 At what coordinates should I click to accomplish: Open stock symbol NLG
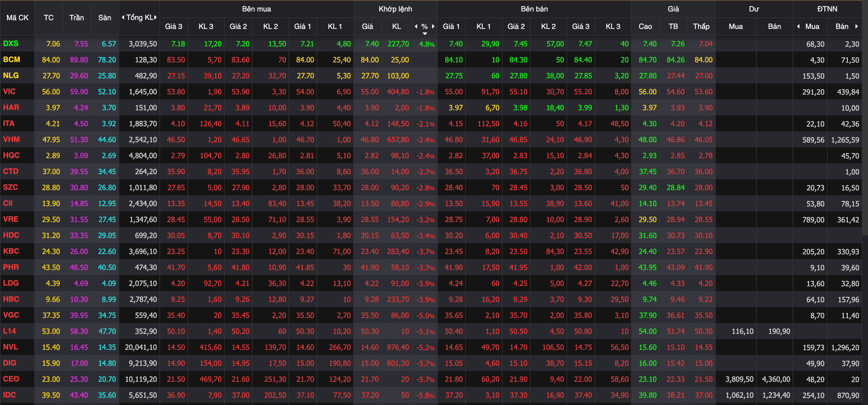point(11,75)
